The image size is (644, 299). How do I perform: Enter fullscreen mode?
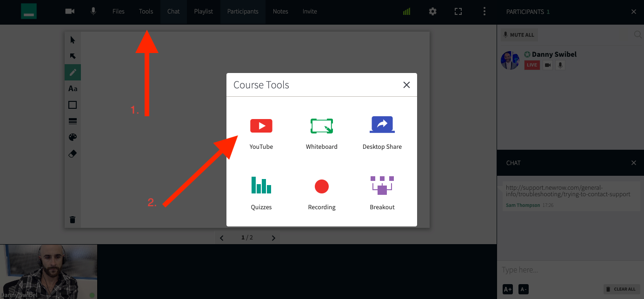458,12
